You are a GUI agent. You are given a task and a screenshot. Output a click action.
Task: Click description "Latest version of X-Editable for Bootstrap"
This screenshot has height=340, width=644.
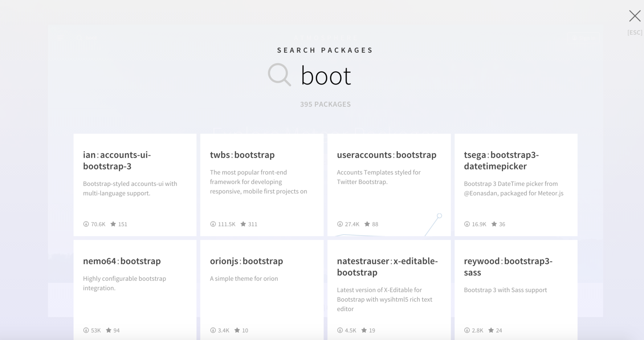pyautogui.click(x=384, y=299)
